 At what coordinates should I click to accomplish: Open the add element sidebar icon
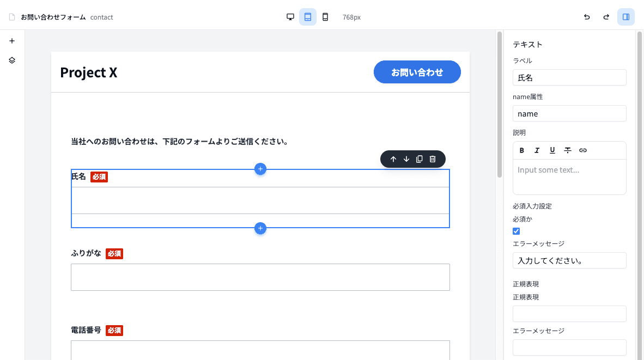point(11,40)
